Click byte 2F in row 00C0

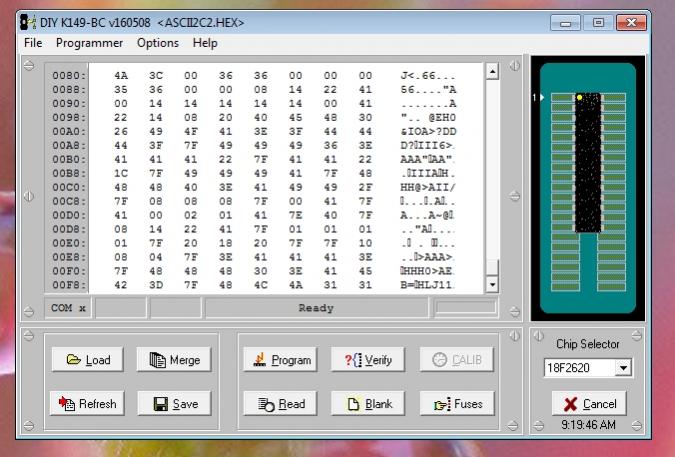coord(365,188)
